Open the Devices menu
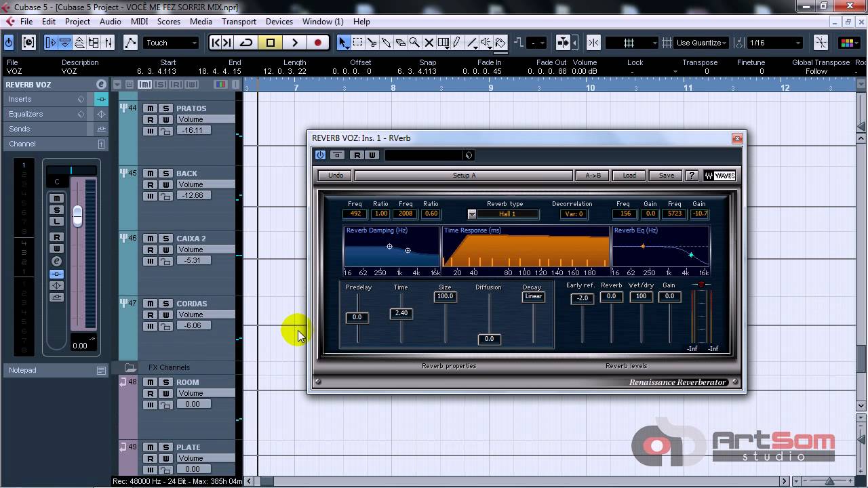The image size is (868, 488). [x=279, y=22]
